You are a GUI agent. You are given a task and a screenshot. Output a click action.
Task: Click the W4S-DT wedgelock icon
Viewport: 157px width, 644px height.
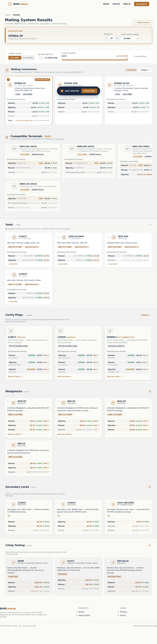tap(113, 403)
